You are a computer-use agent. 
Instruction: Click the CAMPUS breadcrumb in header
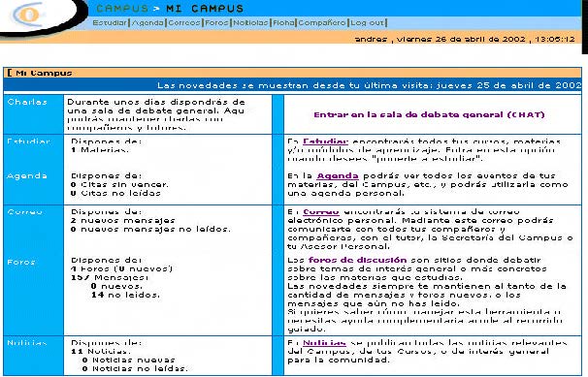click(x=122, y=8)
